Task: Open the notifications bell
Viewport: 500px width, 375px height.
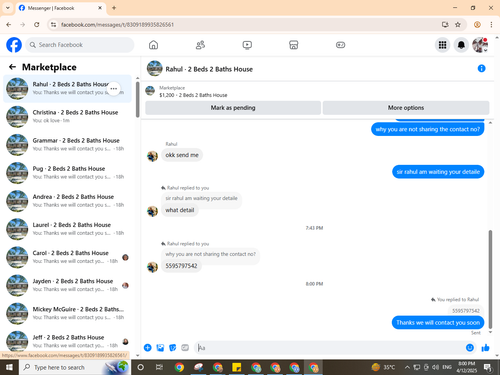Action: [461, 45]
